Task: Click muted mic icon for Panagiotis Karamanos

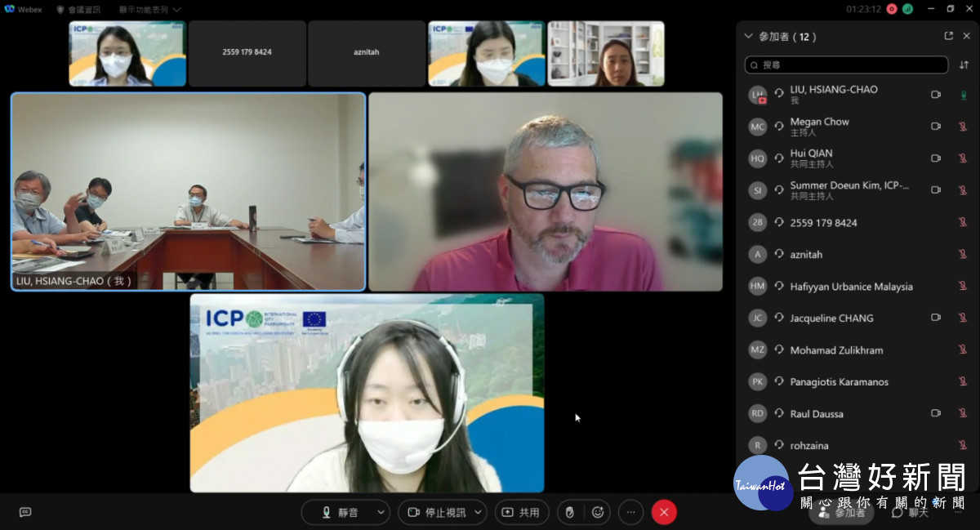Action: (964, 381)
